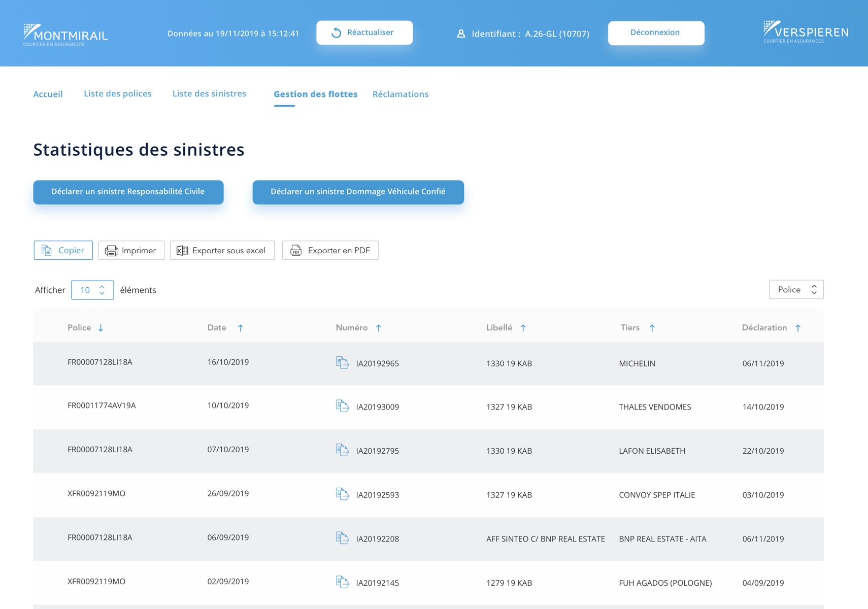Select claim number IA20193009
The height and width of the screenshot is (609, 868).
378,407
